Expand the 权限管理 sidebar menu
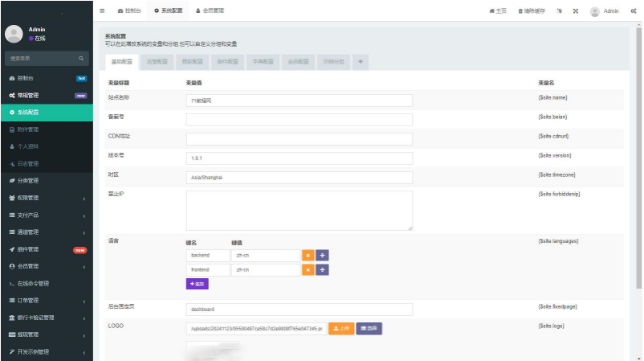The height and width of the screenshot is (361, 644). click(47, 198)
